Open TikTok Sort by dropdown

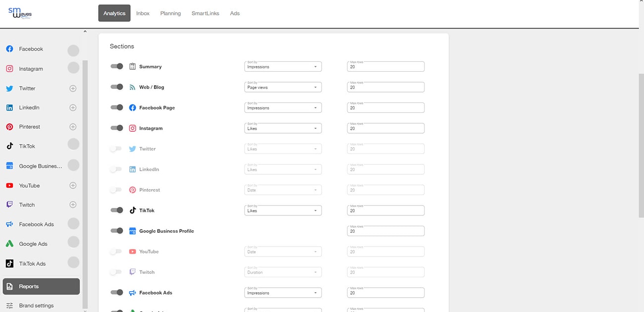(283, 210)
